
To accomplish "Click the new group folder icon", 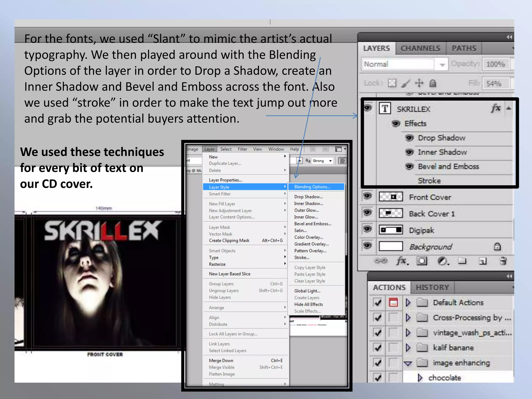I will pos(462,261).
